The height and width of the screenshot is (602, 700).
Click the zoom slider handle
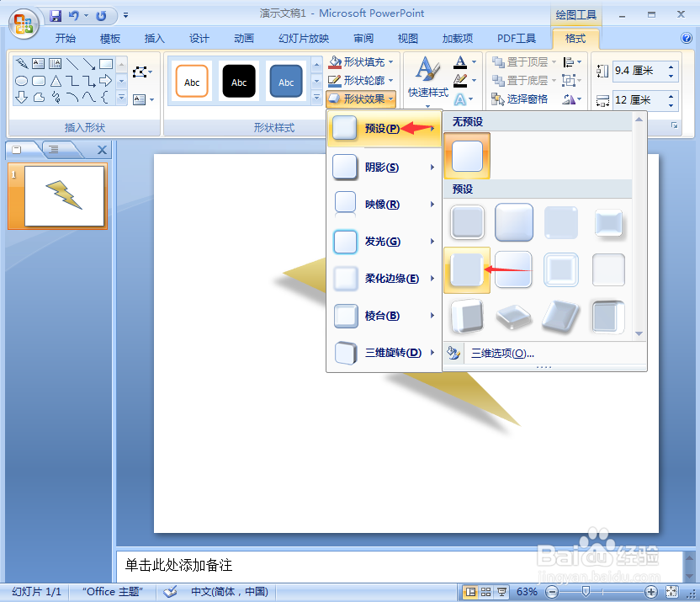tap(586, 592)
